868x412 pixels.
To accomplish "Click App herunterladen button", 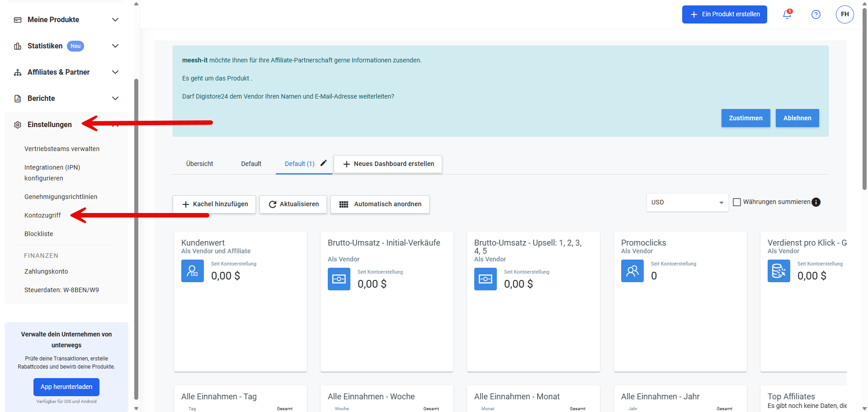I will coord(66,387).
